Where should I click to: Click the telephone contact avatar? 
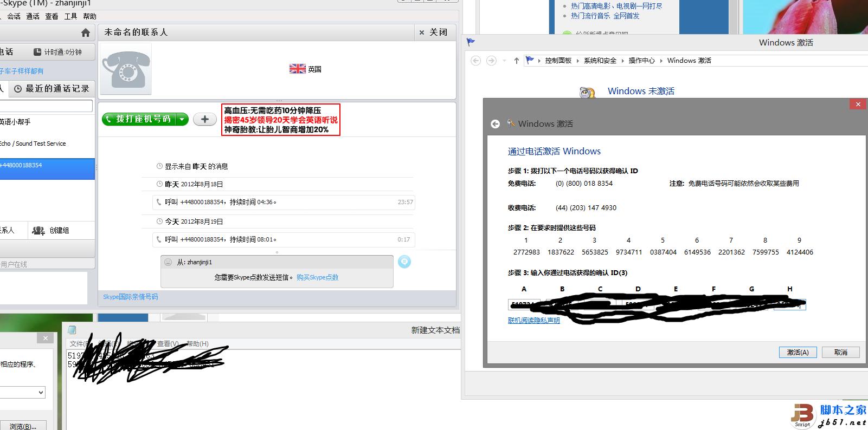[x=126, y=70]
